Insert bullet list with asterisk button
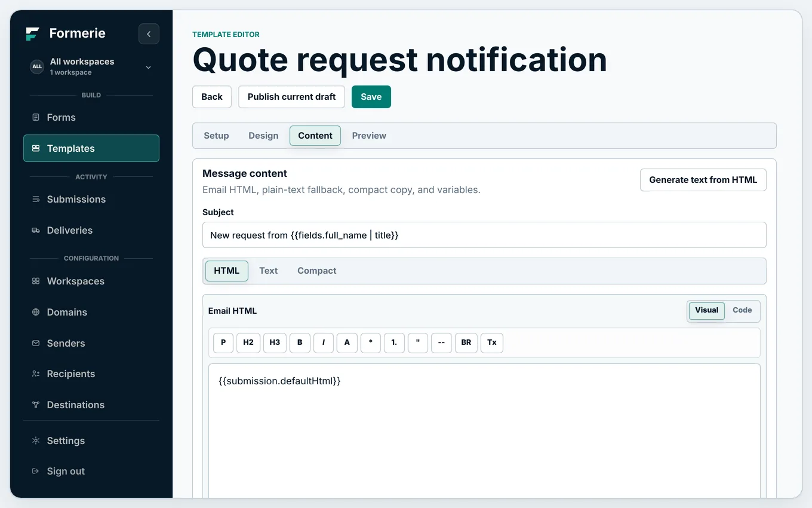 click(x=371, y=342)
